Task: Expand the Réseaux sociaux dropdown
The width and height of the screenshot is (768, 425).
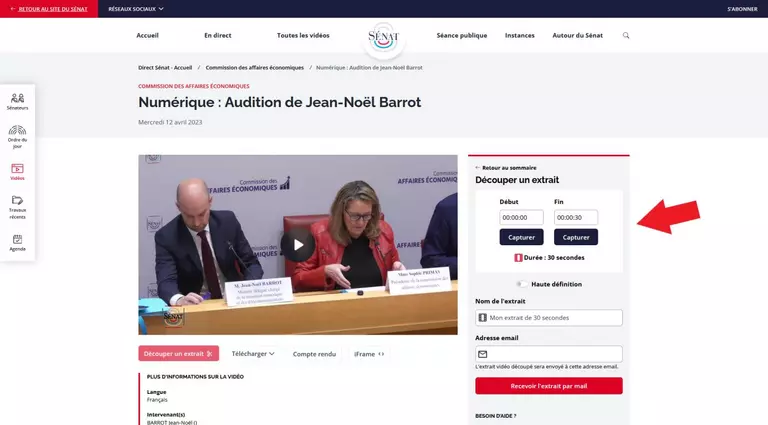Action: 135,8
